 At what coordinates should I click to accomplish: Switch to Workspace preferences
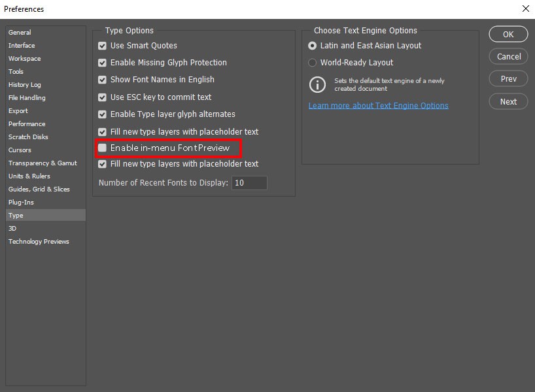point(45,59)
